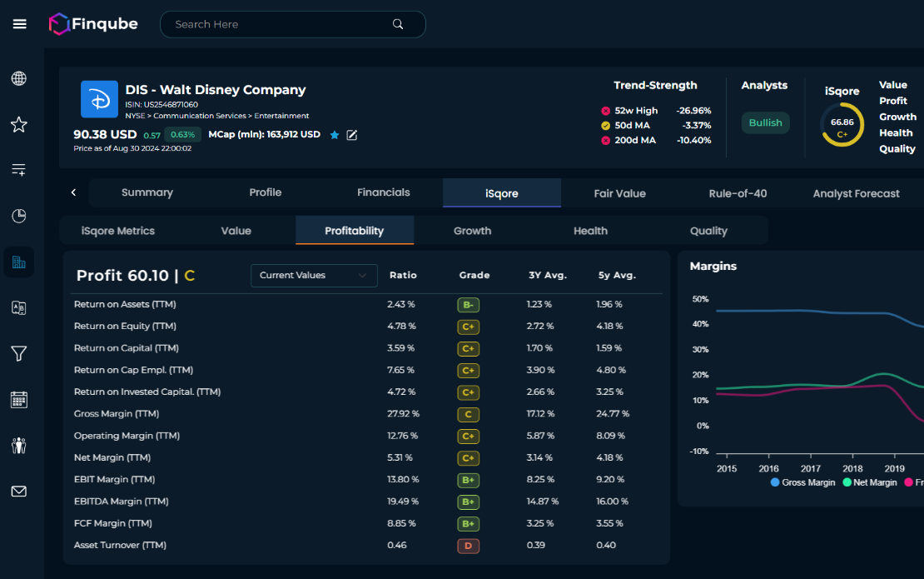Click the Margins chart title
This screenshot has height=579, width=924.
tap(713, 266)
